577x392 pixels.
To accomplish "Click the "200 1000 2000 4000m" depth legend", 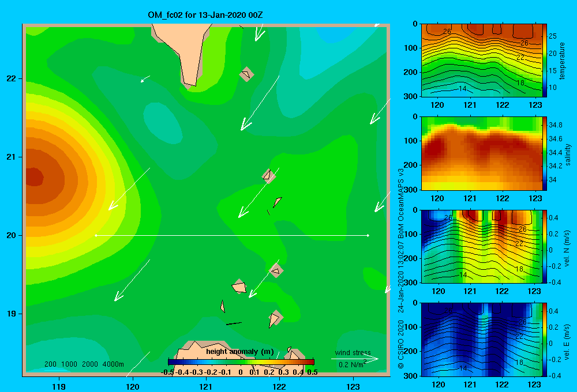I will [84, 364].
